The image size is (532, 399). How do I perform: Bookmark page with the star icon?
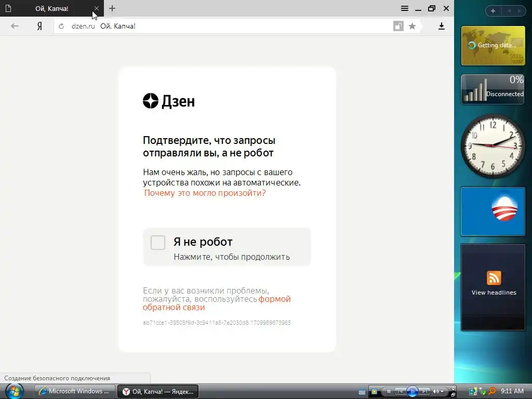[412, 26]
